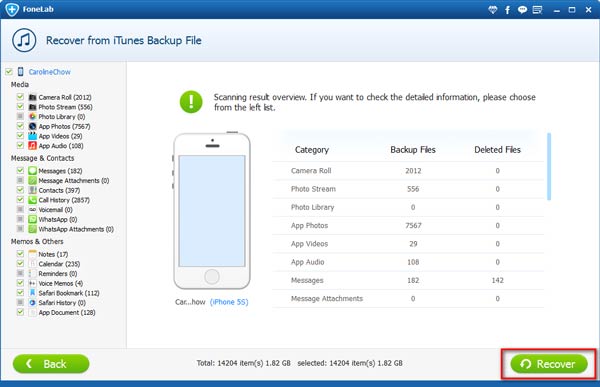
Task: Click the Backup Files column header
Action: (413, 150)
